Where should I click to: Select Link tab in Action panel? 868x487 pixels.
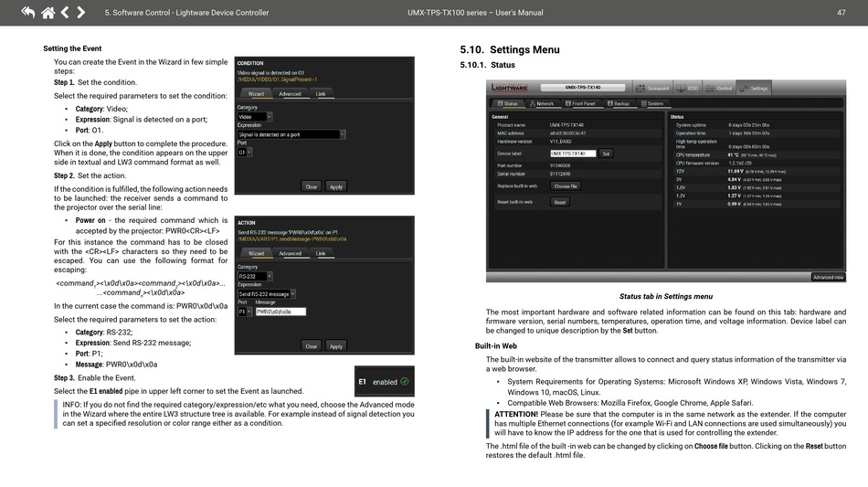click(x=321, y=253)
